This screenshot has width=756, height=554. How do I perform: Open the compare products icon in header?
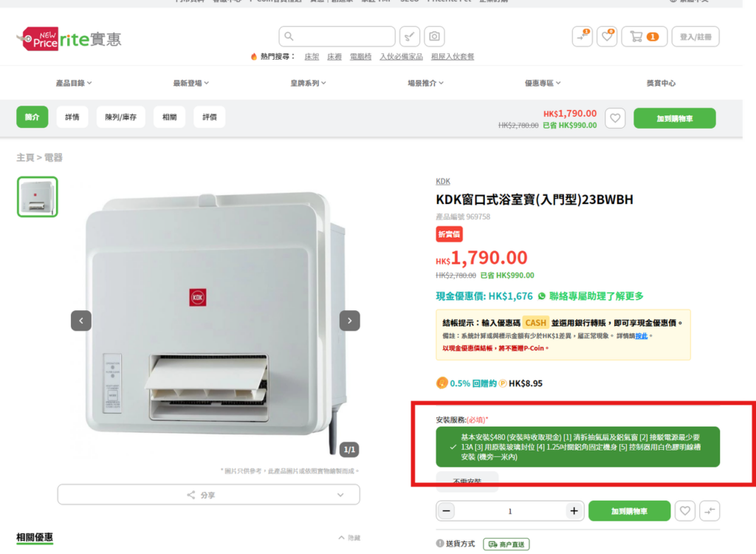582,37
